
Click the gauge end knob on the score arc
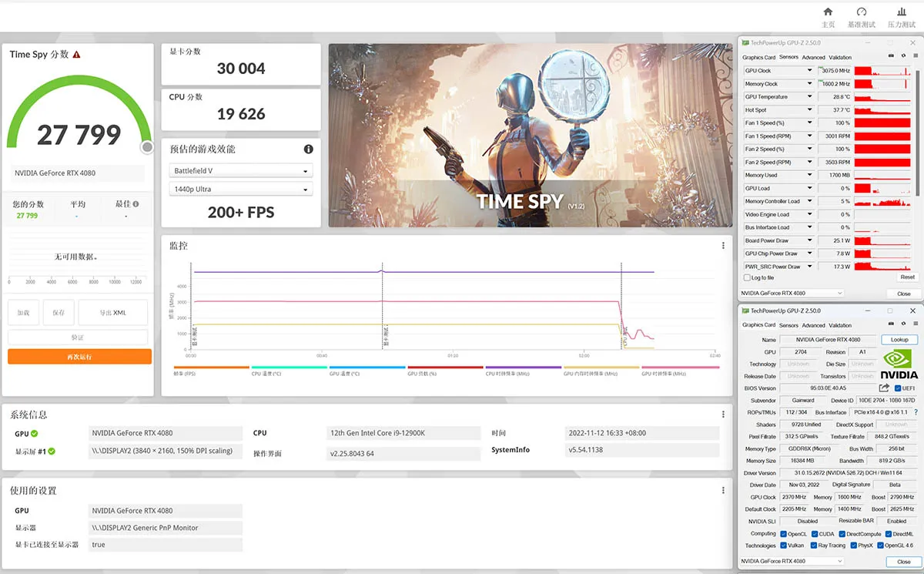(146, 147)
